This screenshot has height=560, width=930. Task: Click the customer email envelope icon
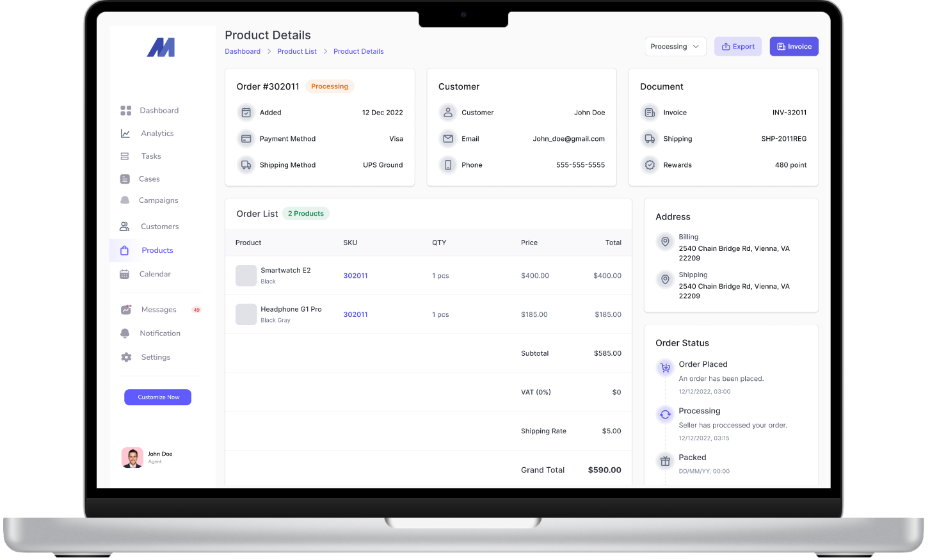click(448, 139)
